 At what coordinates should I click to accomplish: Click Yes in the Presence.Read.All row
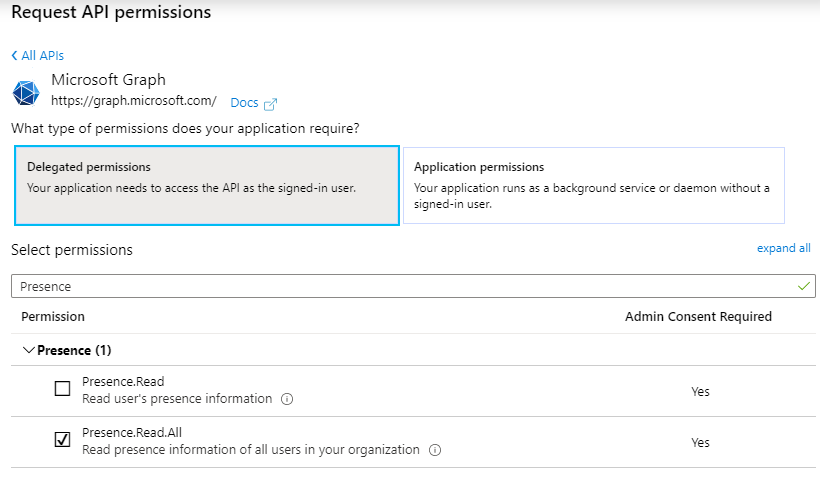click(x=700, y=443)
